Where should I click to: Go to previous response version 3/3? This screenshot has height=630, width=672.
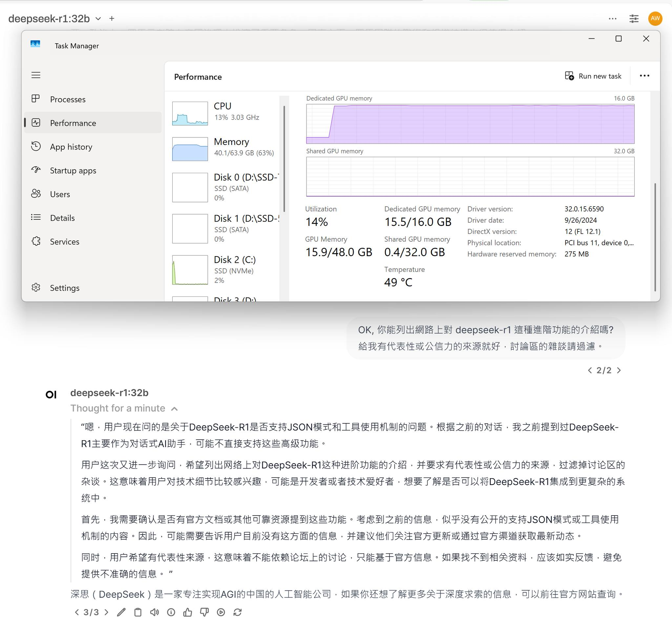pyautogui.click(x=77, y=612)
